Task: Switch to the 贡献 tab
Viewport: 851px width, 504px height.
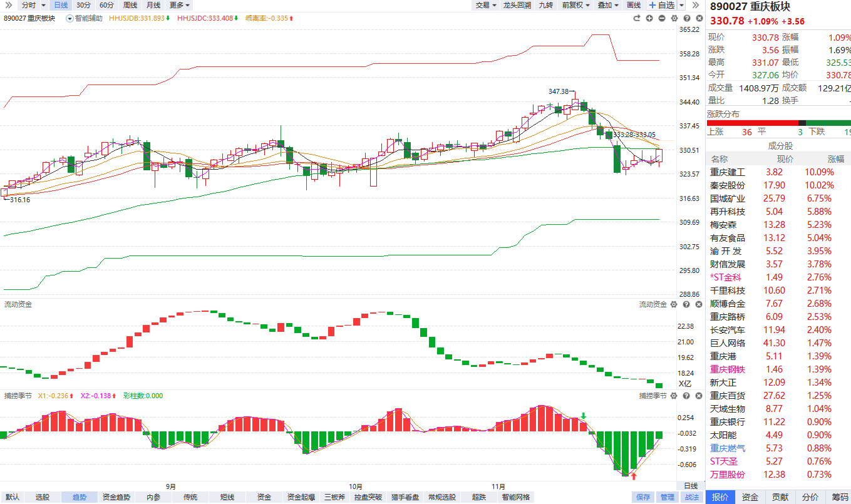Action: point(780,497)
